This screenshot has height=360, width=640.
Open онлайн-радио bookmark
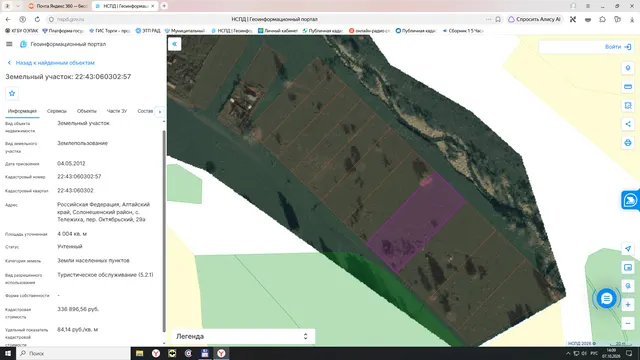[x=369, y=31]
